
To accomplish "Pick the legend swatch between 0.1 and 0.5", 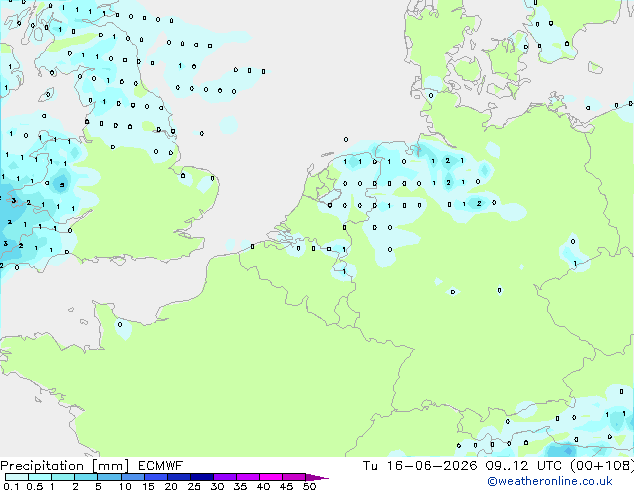I will click(17, 477).
